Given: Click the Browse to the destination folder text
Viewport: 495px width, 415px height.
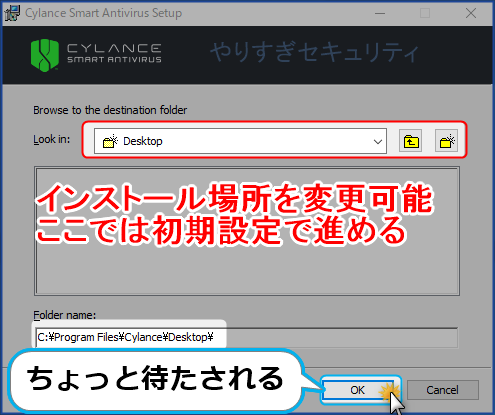Looking at the screenshot, I should click(110, 110).
